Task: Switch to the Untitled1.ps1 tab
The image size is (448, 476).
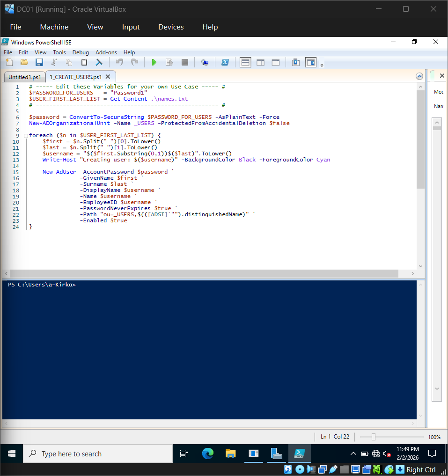Action: click(25, 77)
